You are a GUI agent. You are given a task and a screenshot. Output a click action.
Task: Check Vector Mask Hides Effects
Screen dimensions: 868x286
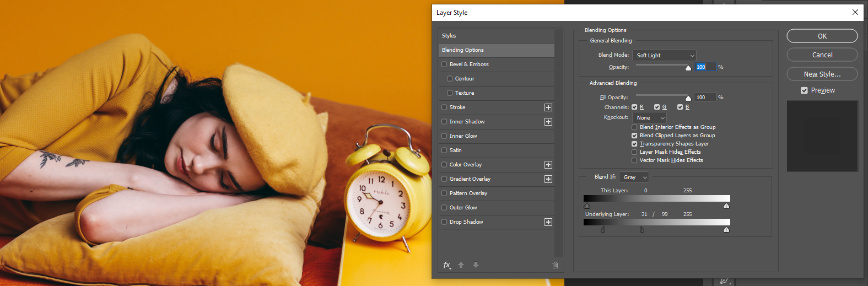coord(634,160)
